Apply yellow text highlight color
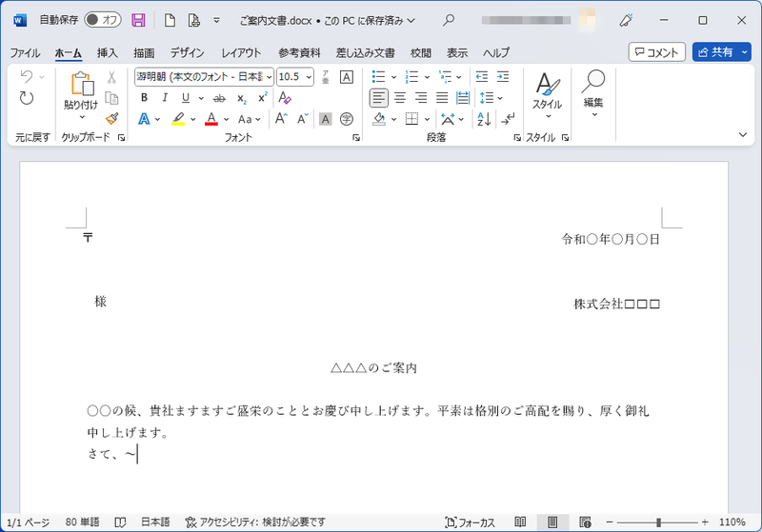 tap(178, 119)
